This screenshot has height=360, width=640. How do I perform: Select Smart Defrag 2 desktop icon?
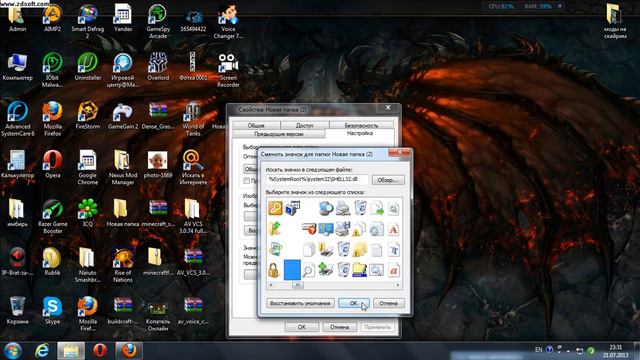tap(87, 21)
